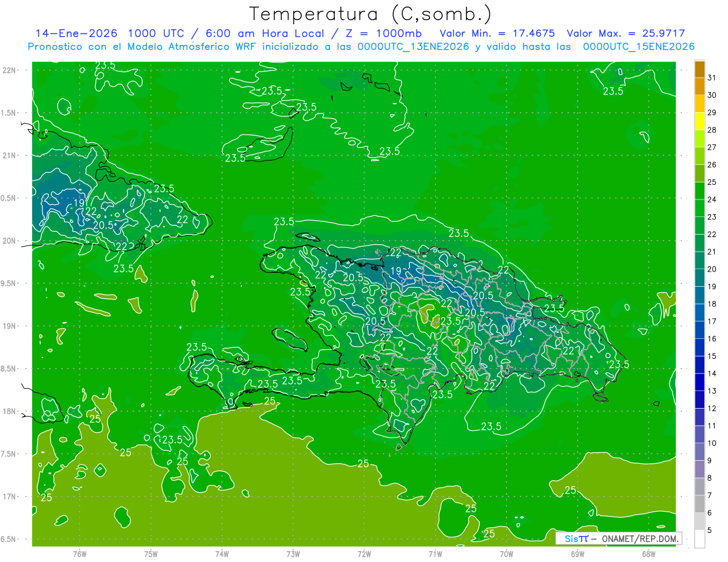Click the 19 contour label over northern Hispaniola

pyautogui.click(x=396, y=271)
